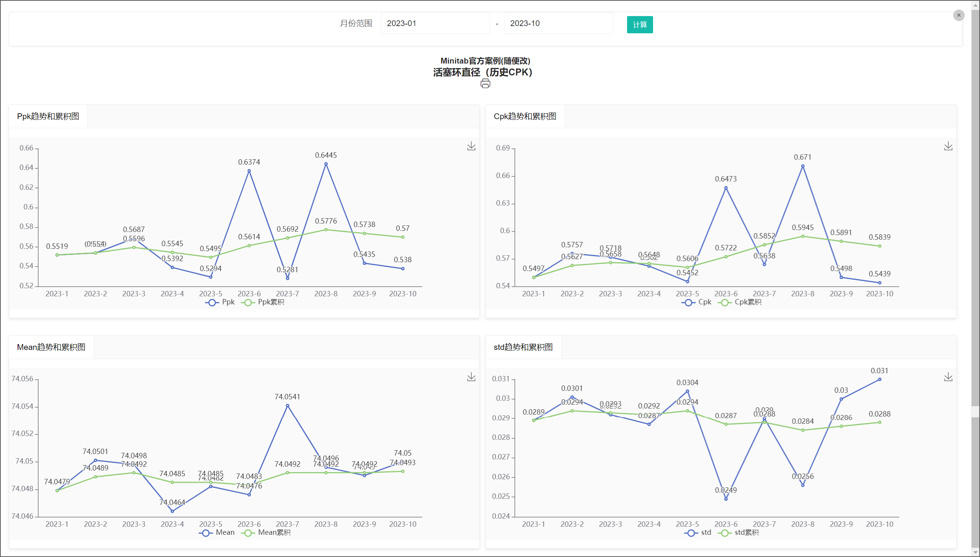The width and height of the screenshot is (980, 557).
Task: Toggle the Ppk累积 series legend
Action: (263, 302)
